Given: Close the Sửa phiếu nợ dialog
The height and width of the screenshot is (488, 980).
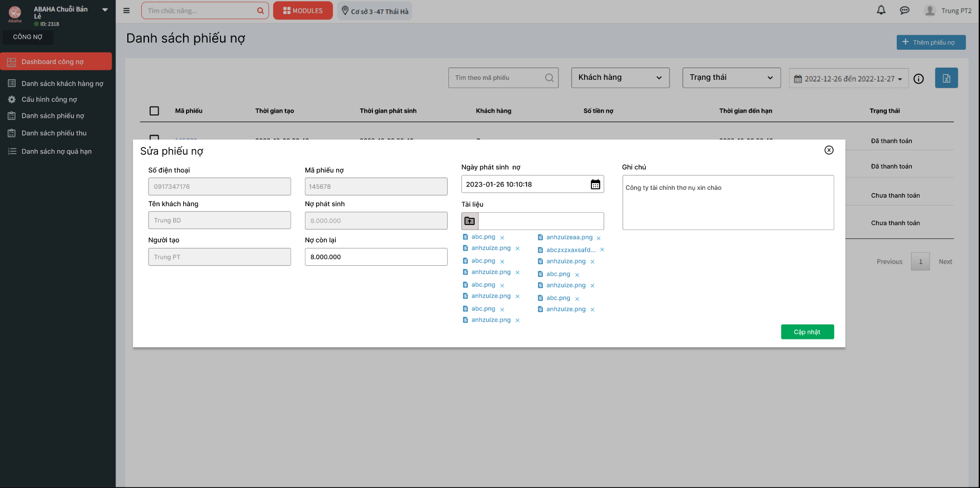Looking at the screenshot, I should tap(829, 150).
